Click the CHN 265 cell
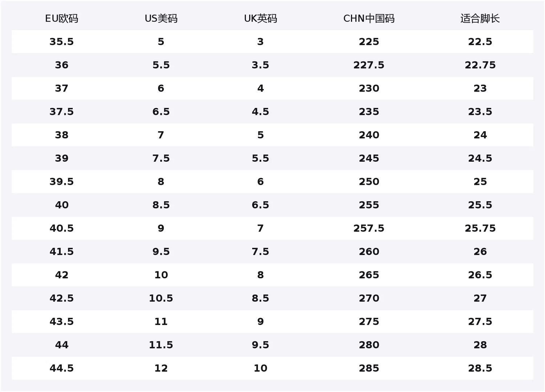545x392 pixels. (369, 275)
